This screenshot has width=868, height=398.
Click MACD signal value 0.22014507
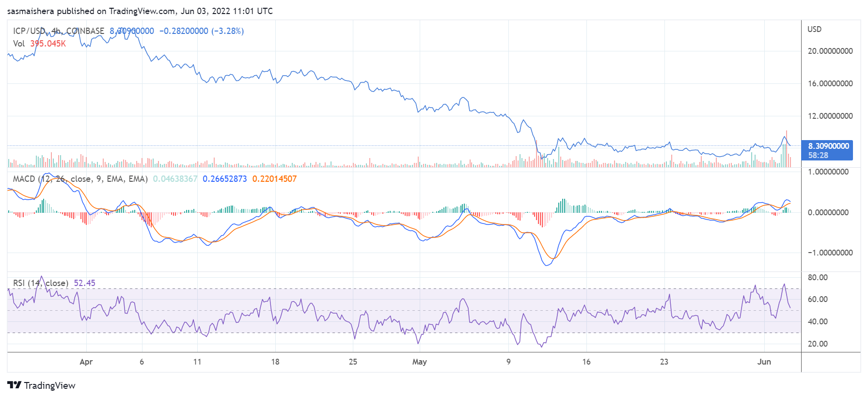(x=274, y=179)
